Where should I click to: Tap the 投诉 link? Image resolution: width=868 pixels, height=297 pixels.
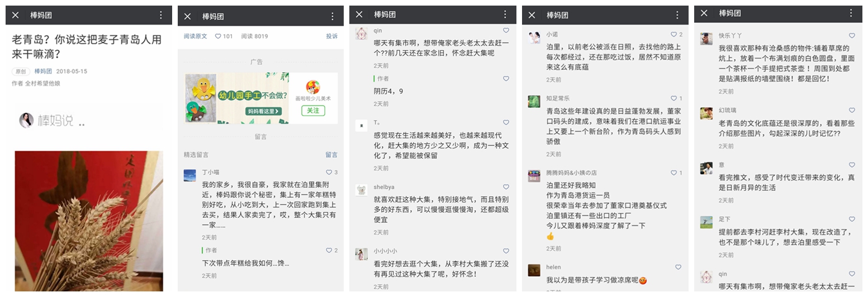point(331,36)
